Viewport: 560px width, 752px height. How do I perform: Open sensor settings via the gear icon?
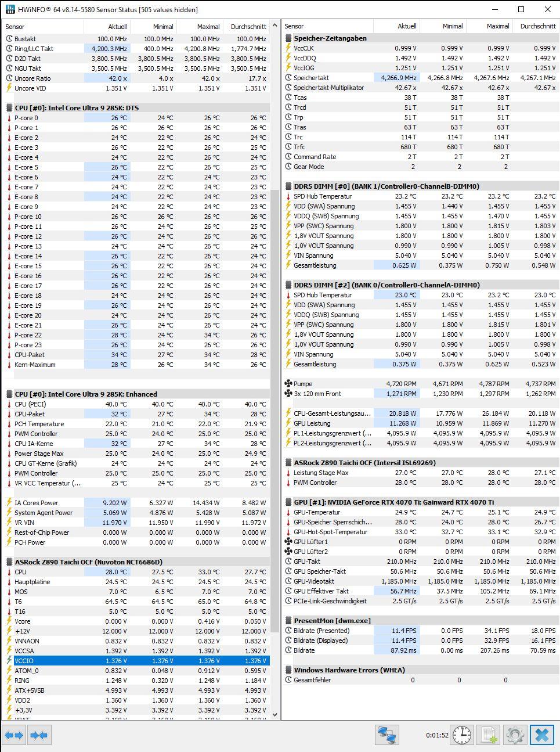point(515,735)
